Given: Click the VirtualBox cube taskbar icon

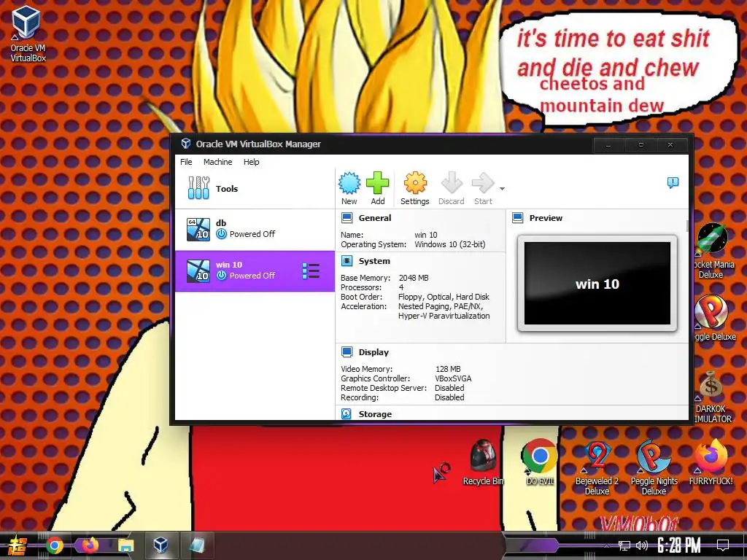Looking at the screenshot, I should click(x=160, y=545).
